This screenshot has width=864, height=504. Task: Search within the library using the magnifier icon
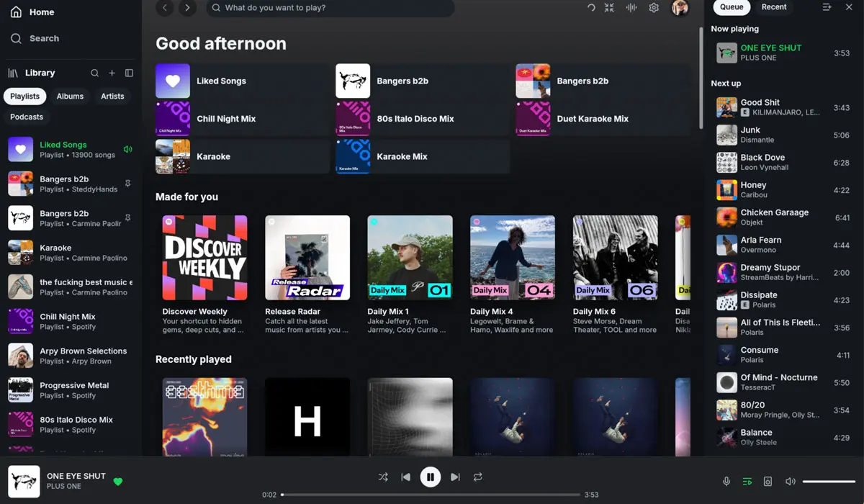click(94, 73)
